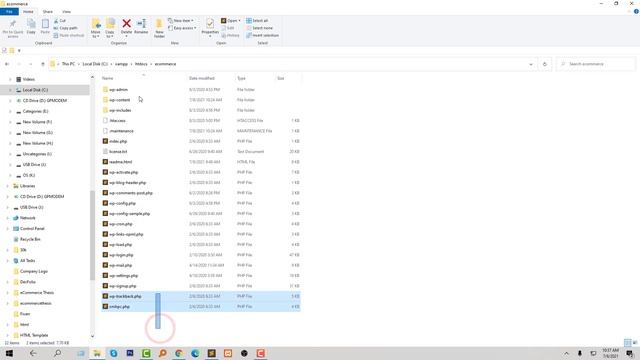Expand the Videos tree node

coord(10,79)
